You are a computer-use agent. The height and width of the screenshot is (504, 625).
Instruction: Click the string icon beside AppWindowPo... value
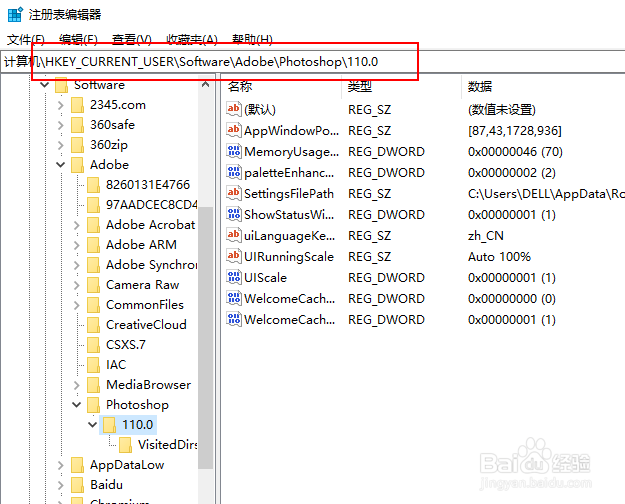(234, 130)
